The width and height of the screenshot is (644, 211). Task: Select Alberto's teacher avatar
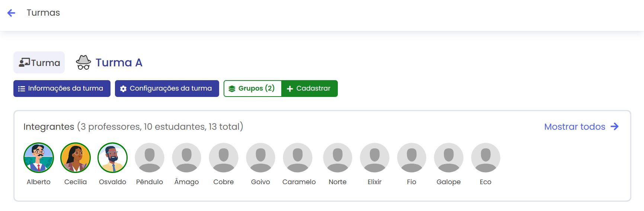click(x=39, y=158)
